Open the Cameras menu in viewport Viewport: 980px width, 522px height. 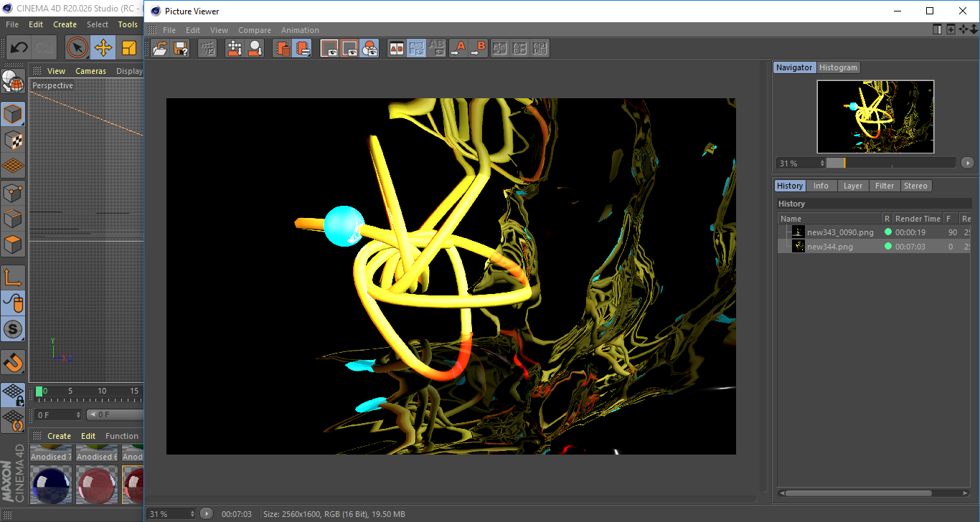point(90,71)
